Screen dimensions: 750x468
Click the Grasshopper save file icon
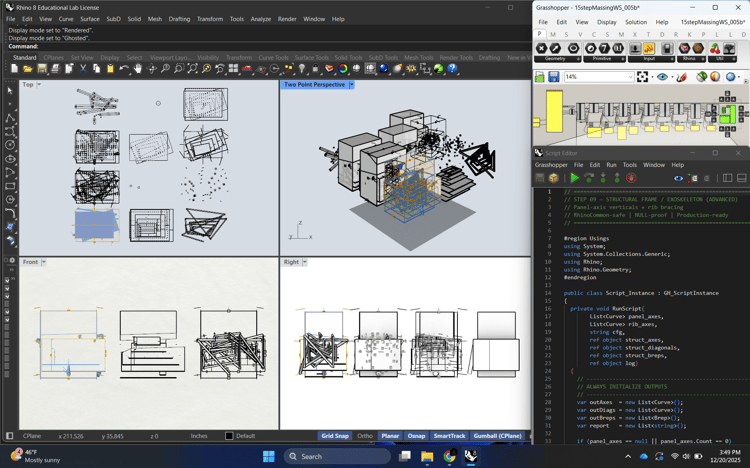[553, 77]
